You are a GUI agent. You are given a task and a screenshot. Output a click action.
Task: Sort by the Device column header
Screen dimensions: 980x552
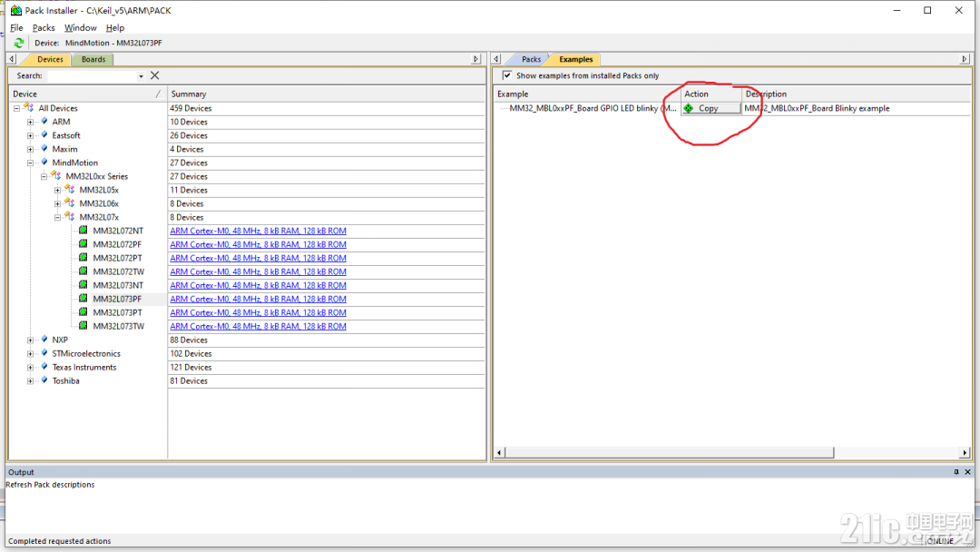tap(88, 94)
